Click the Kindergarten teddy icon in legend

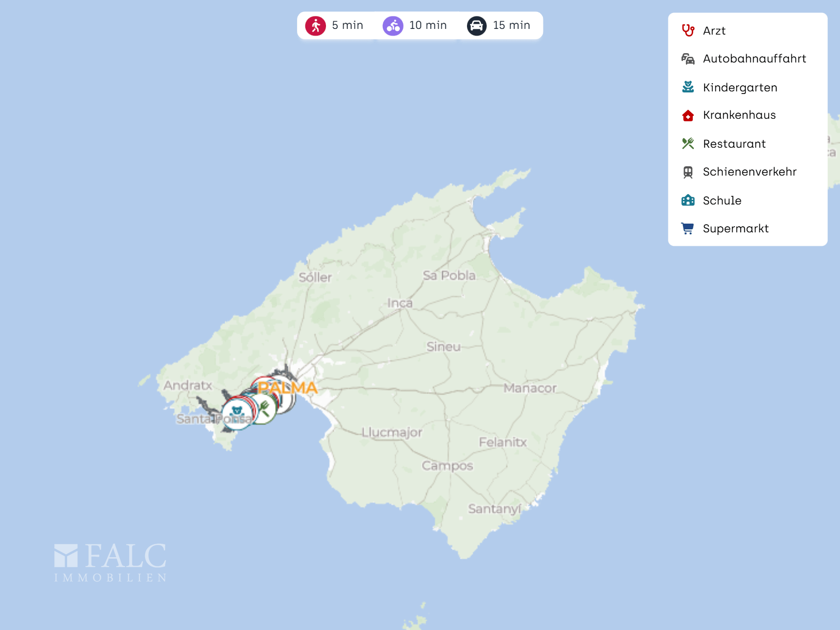[x=688, y=87]
